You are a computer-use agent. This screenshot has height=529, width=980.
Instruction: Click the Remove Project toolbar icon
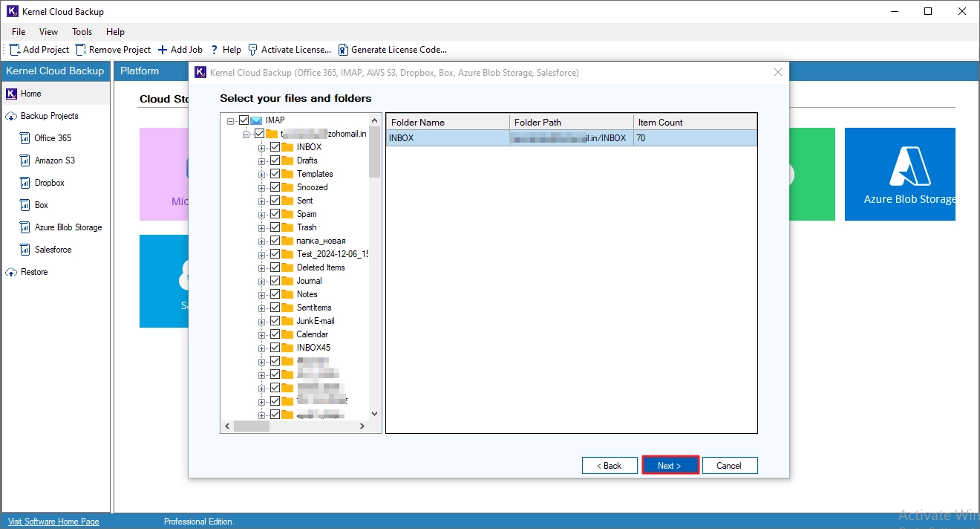coord(81,50)
